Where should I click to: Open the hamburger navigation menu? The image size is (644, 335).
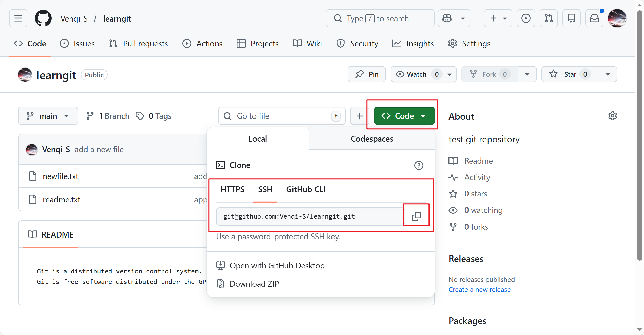[18, 18]
